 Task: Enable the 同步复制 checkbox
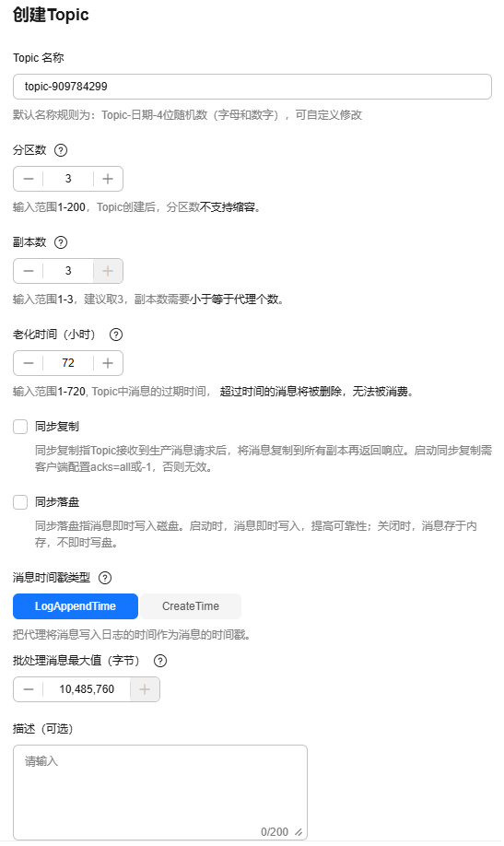[20, 427]
